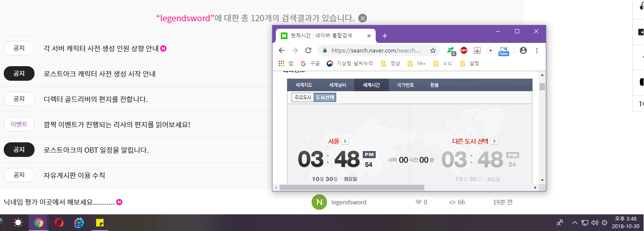Go back with the browser back arrow
Screen dimensions: 644x231
pos(282,50)
